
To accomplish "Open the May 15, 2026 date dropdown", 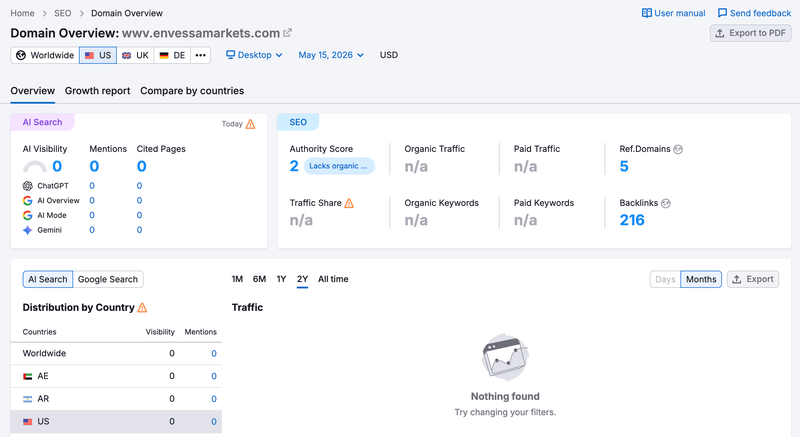I will pyautogui.click(x=331, y=55).
